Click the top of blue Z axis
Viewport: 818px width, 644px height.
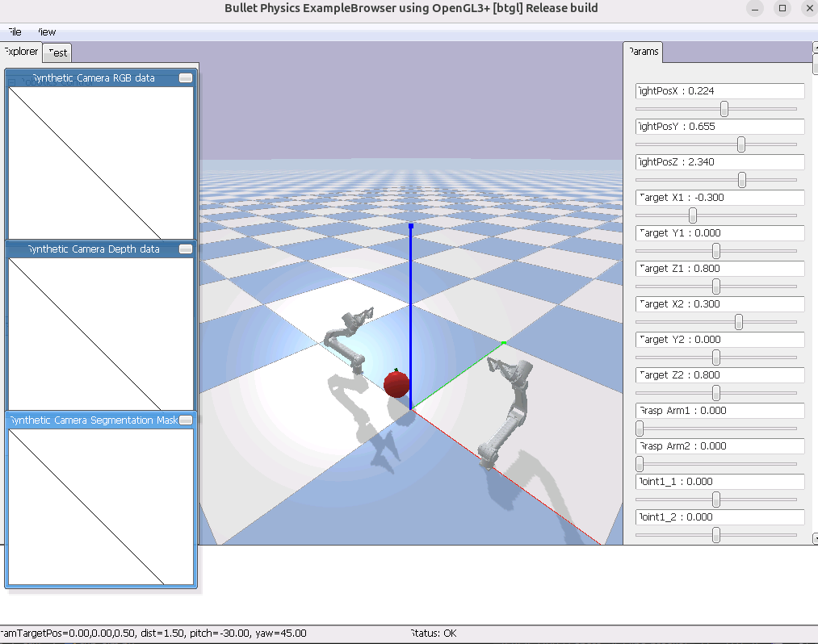(411, 227)
